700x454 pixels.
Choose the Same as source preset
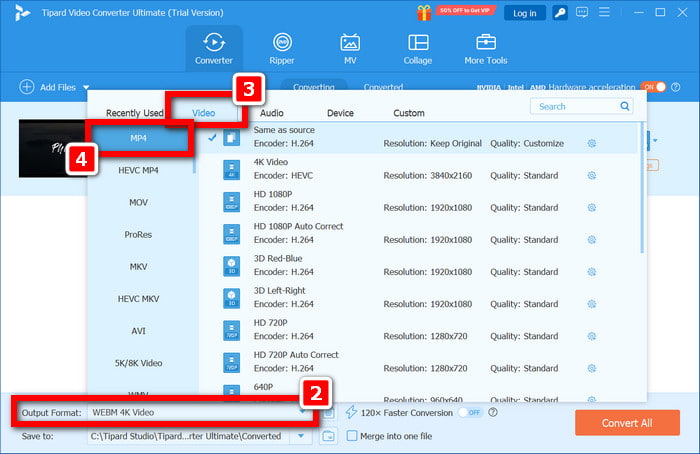(420, 137)
